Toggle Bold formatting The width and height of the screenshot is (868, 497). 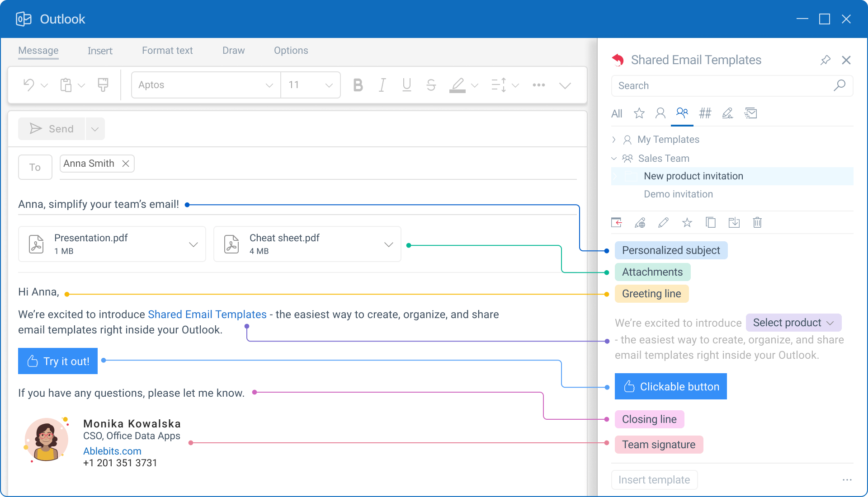[x=358, y=85]
